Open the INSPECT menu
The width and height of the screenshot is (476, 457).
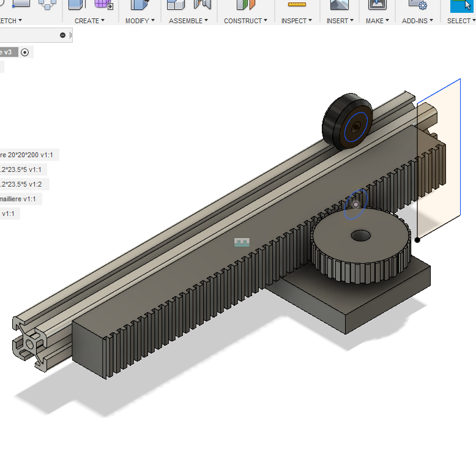pos(297,21)
